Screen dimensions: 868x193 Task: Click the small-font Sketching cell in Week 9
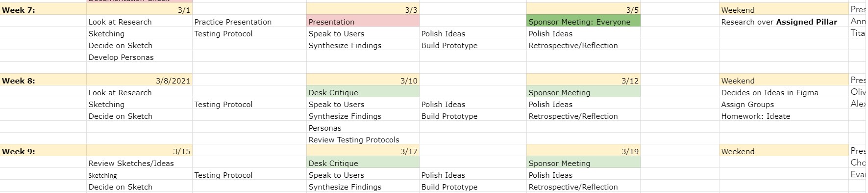(x=139, y=175)
